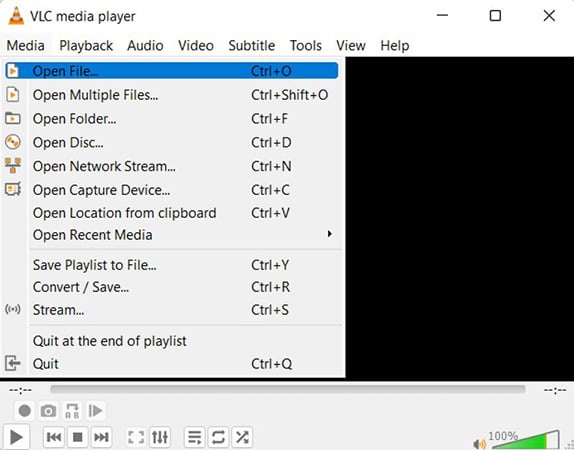This screenshot has width=574, height=450.
Task: Click the Open Network Stream icon
Action: click(x=13, y=166)
